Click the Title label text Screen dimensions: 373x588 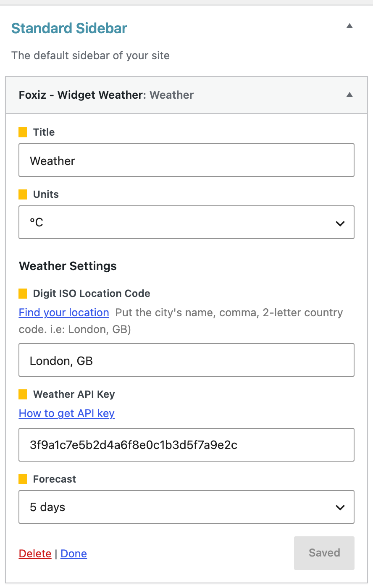coord(44,132)
